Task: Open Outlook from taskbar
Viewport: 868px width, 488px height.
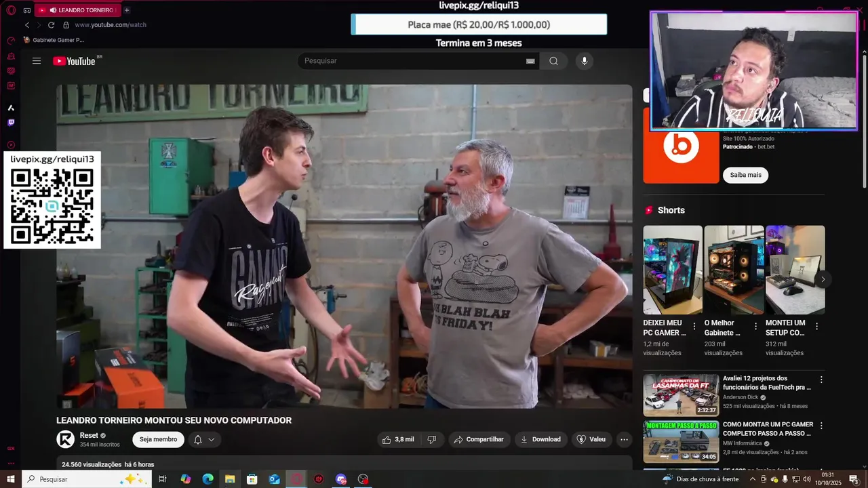Action: pyautogui.click(x=274, y=479)
